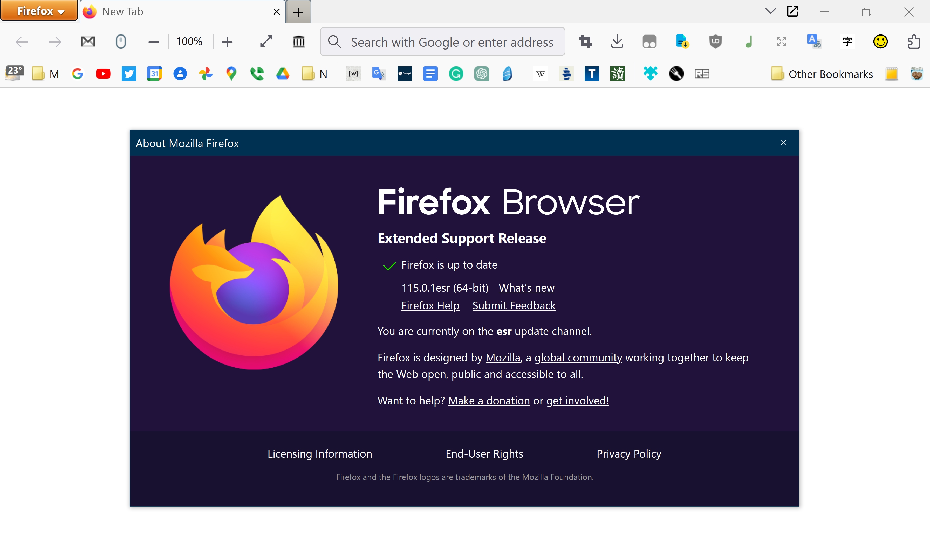
Task: Expand the Other Bookmarks folder
Action: click(822, 74)
